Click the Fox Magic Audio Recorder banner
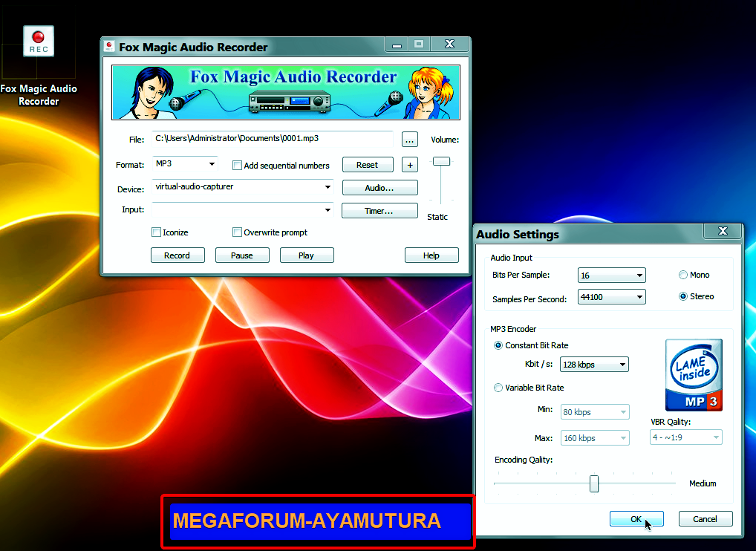 point(286,93)
